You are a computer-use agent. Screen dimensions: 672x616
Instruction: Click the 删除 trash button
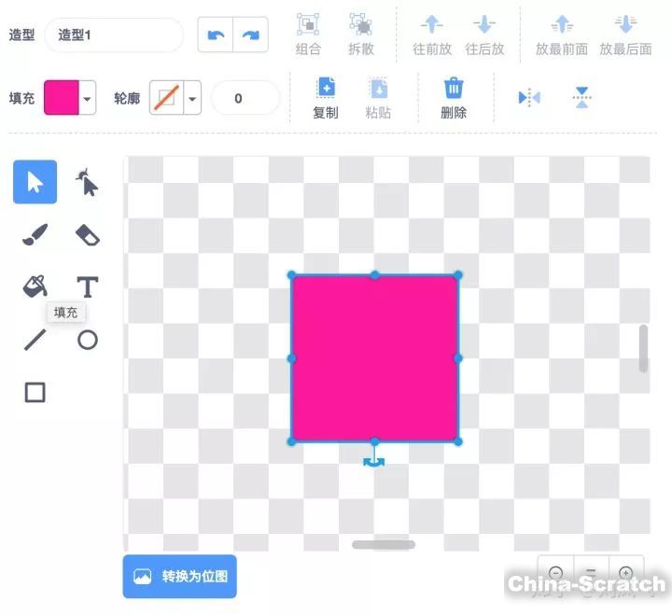point(454,98)
